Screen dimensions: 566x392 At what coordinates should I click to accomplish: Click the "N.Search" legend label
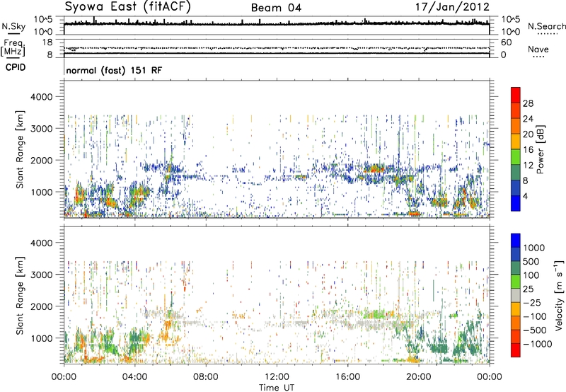tap(546, 26)
